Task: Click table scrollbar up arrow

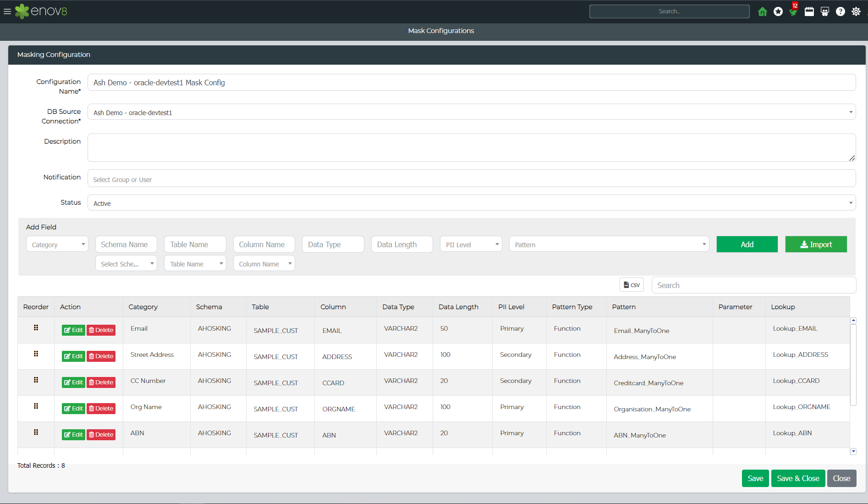Action: click(x=853, y=321)
